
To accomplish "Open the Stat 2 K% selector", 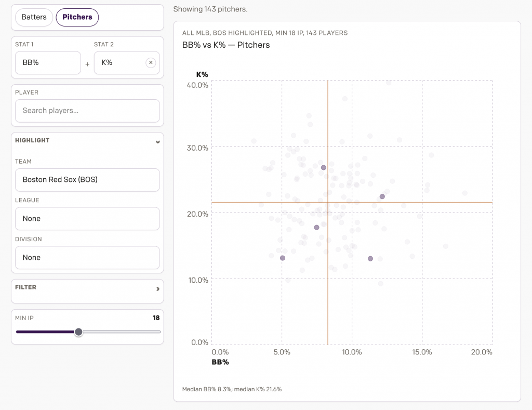I will [x=119, y=63].
